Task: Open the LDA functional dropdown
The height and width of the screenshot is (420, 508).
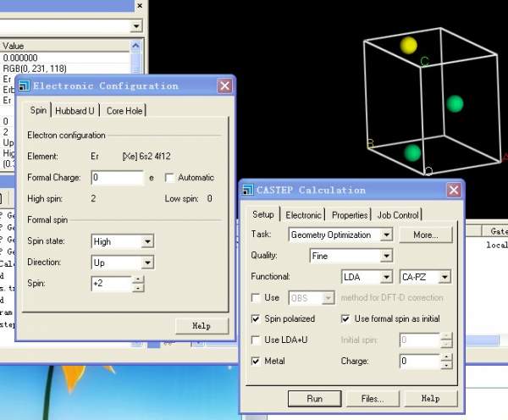Action: 386,277
